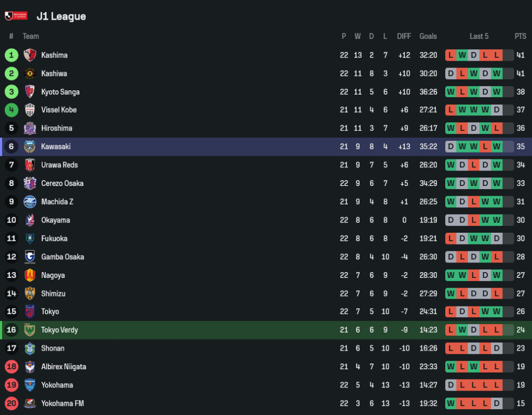Viewport: 532px width, 415px height.
Task: Click the J1 League logo icon
Action: [x=15, y=16]
